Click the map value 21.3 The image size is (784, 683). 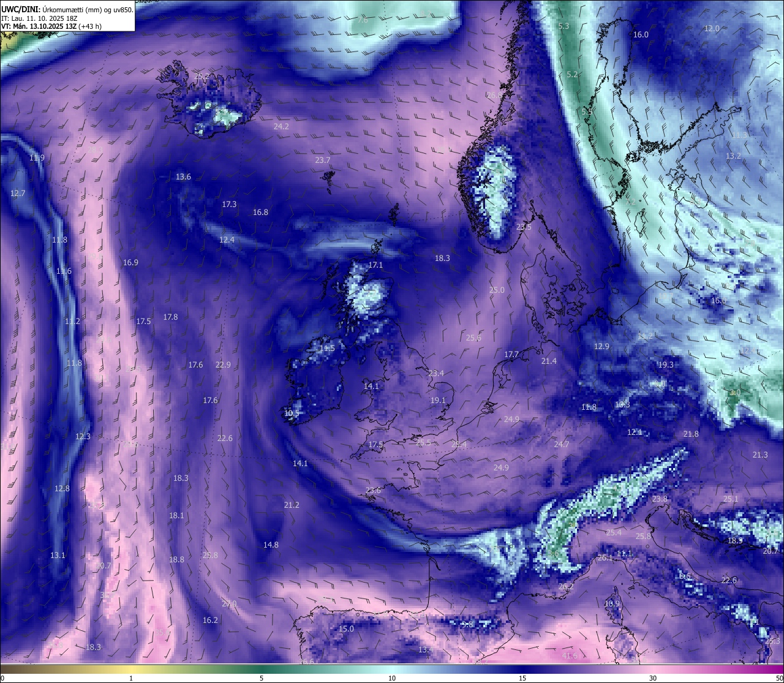click(x=759, y=455)
